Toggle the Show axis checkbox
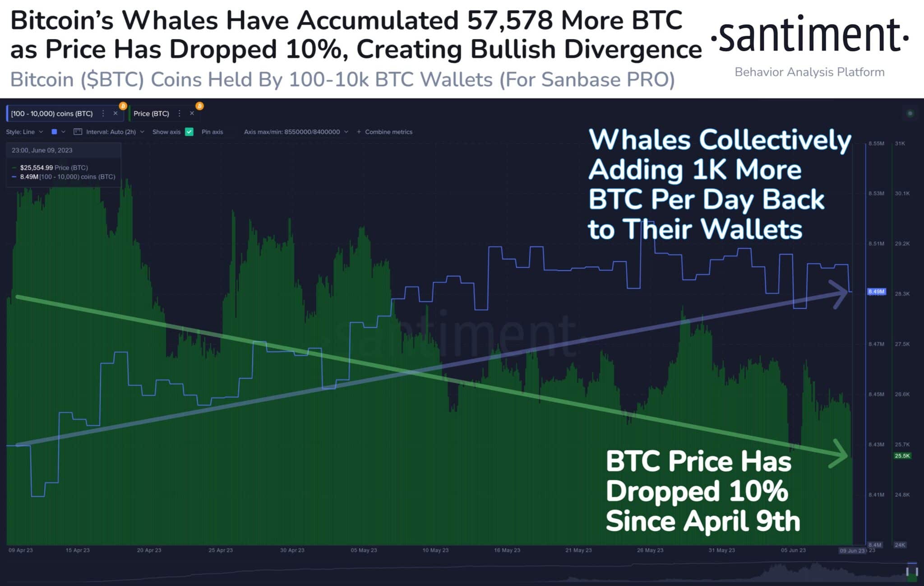The height and width of the screenshot is (586, 924). click(x=189, y=132)
